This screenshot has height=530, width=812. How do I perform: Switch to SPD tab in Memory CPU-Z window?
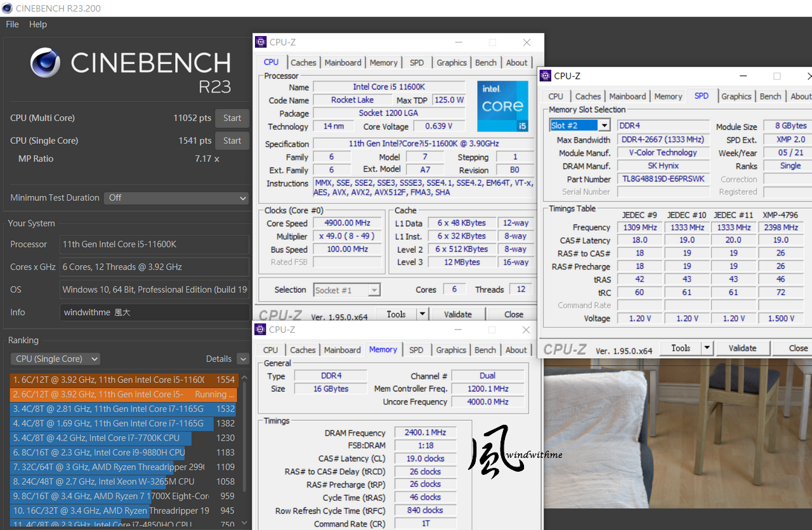[416, 350]
